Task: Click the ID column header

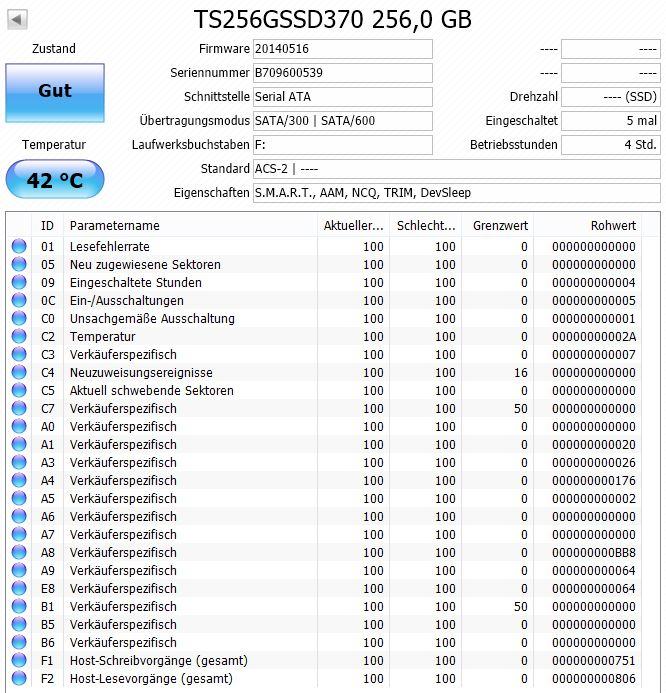Action: (x=47, y=225)
